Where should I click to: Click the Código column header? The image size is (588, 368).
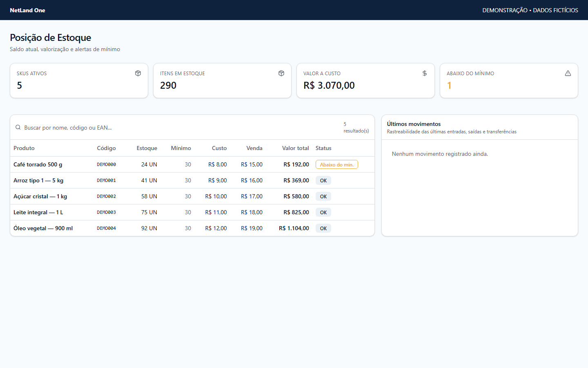pyautogui.click(x=106, y=148)
